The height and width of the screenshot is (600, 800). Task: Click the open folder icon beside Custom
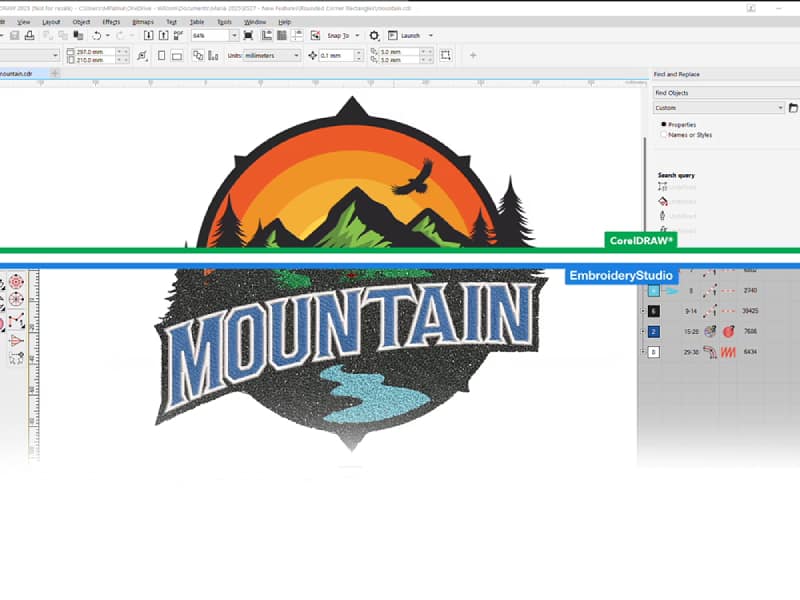tap(793, 108)
